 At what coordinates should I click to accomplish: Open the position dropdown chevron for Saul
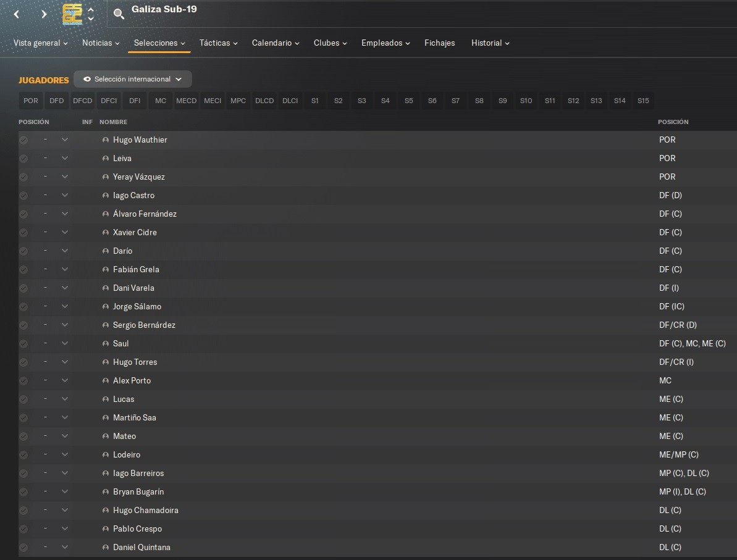pos(65,343)
